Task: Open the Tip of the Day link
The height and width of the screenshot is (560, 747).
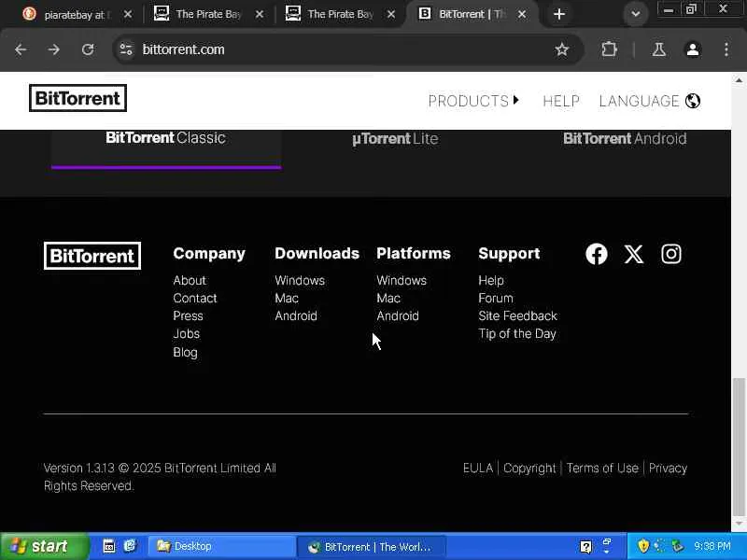Action: [x=517, y=334]
